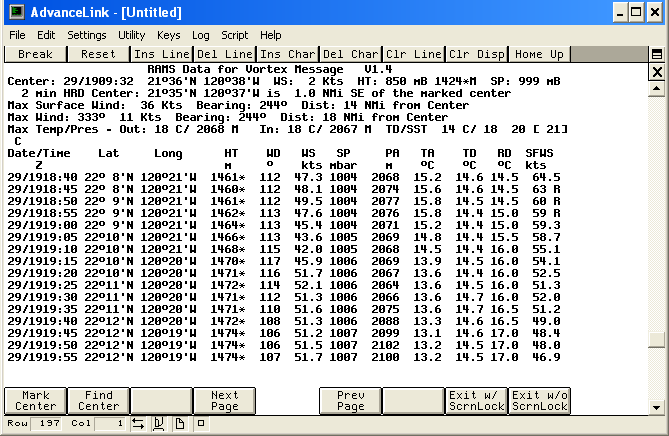The width and height of the screenshot is (669, 436).
Task: Click the Break button
Action: 35,54
